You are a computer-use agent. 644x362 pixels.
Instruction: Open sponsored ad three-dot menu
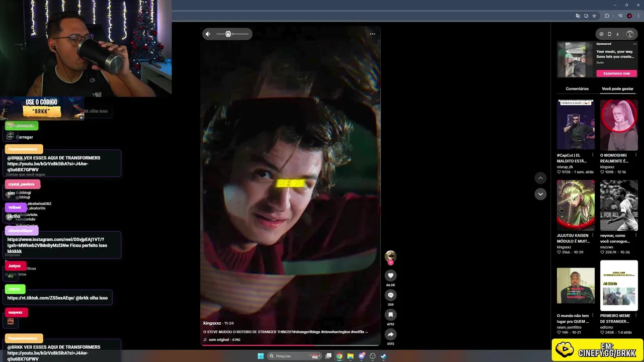point(635,44)
